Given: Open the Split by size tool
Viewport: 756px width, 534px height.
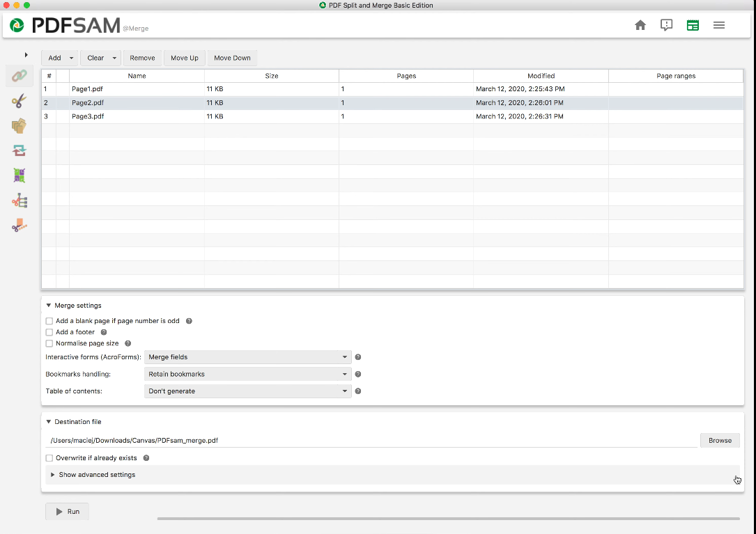Looking at the screenshot, I should point(20,225).
